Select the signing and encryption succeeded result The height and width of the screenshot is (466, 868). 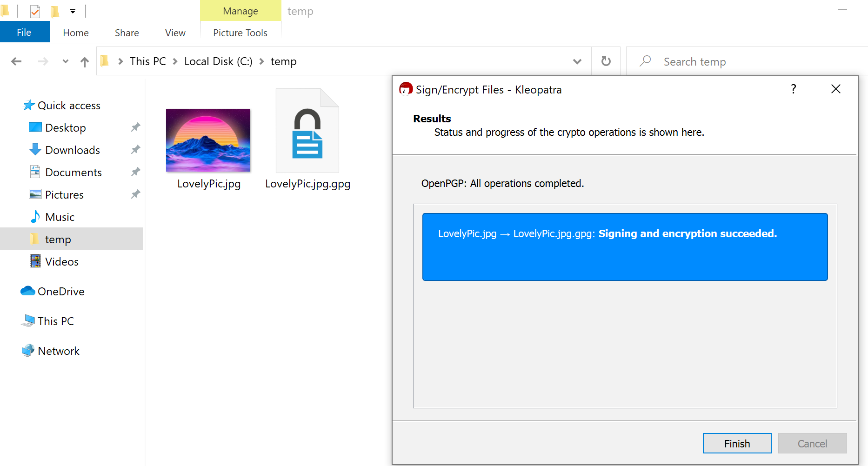pyautogui.click(x=625, y=246)
